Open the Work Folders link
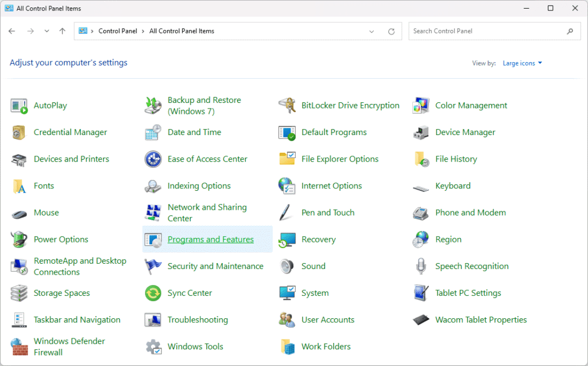This screenshot has height=366, width=588. [326, 346]
